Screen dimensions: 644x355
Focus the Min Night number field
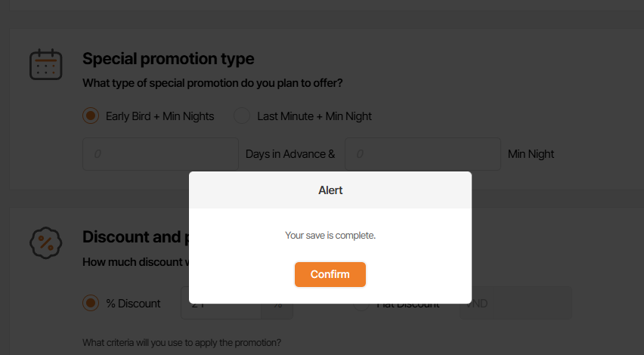coord(423,154)
